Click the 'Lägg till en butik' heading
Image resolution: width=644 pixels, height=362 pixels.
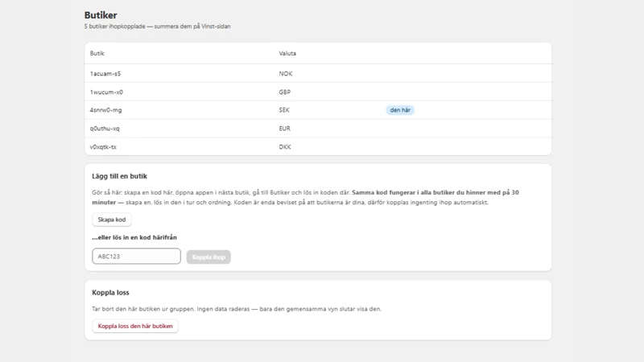pyautogui.click(x=119, y=176)
